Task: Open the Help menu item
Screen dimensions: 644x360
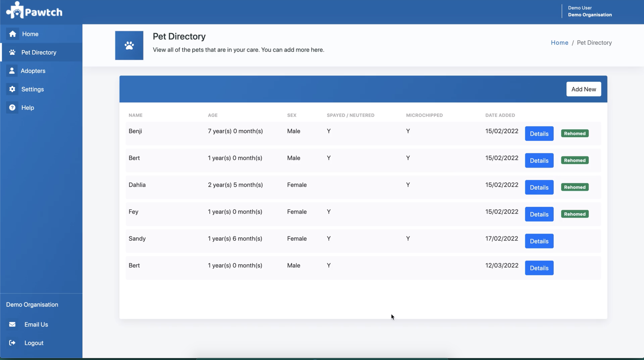Action: [x=27, y=107]
